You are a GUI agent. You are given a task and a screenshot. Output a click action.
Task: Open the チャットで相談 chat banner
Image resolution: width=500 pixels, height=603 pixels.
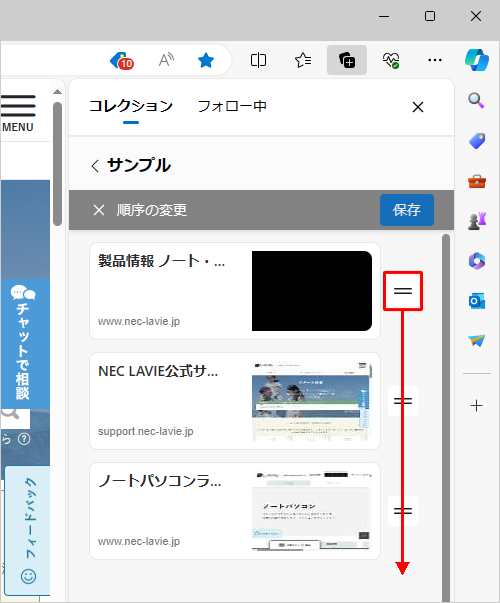click(25, 343)
